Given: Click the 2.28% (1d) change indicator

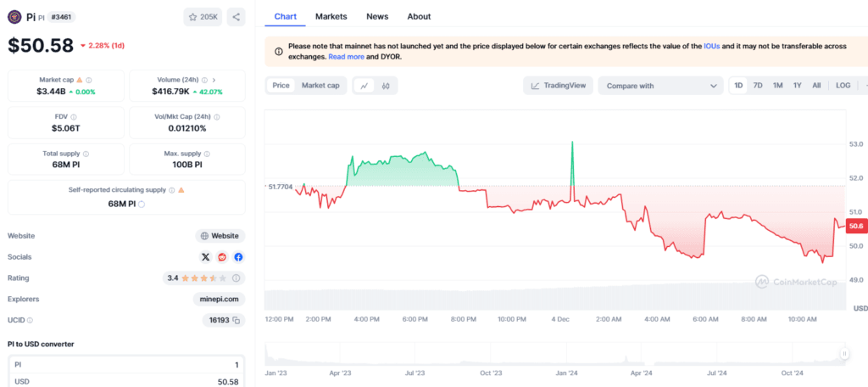Looking at the screenshot, I should [x=102, y=46].
